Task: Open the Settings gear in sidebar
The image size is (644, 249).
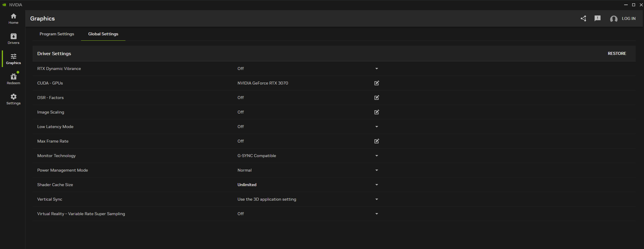Action: 13,99
